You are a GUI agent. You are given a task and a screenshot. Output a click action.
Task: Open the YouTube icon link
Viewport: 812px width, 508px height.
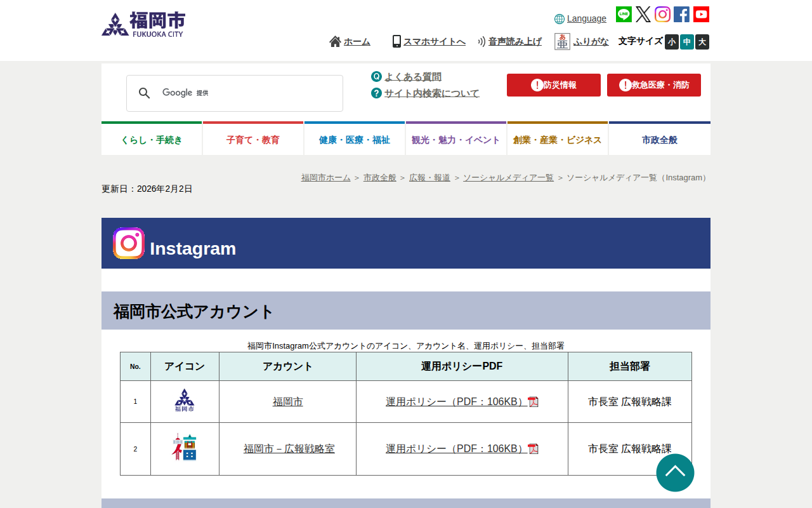701,15
